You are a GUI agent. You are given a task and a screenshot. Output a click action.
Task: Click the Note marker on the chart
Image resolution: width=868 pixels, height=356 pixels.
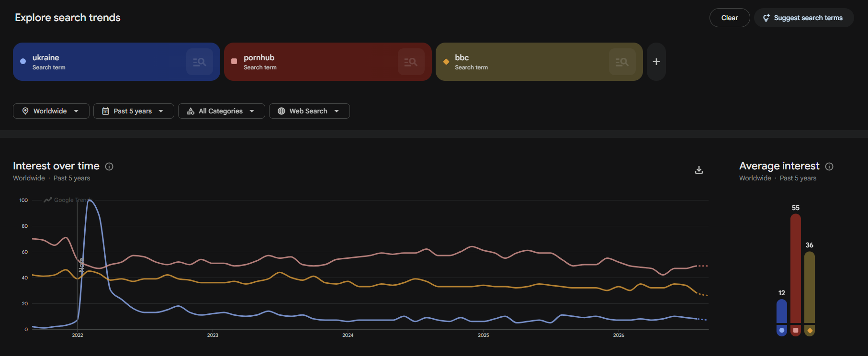82,265
